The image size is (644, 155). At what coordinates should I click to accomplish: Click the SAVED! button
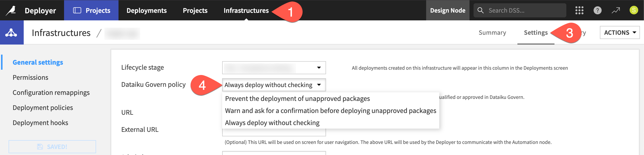pos(52,147)
